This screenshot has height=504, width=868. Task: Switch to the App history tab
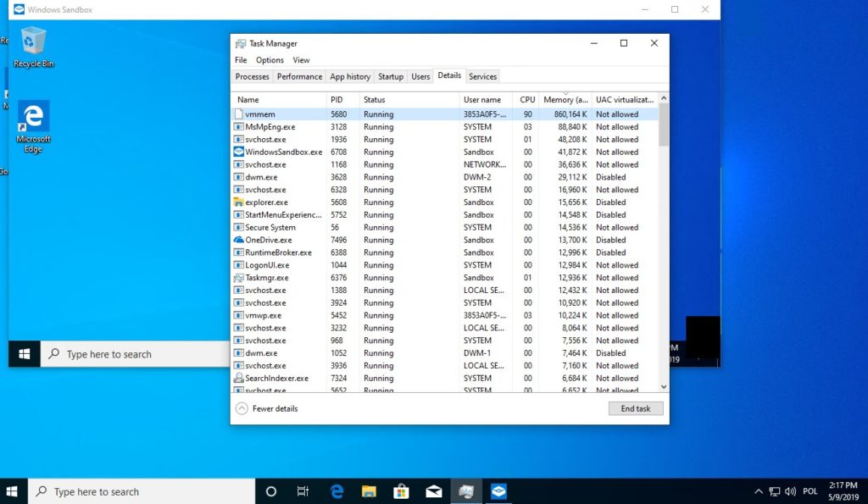pos(350,76)
